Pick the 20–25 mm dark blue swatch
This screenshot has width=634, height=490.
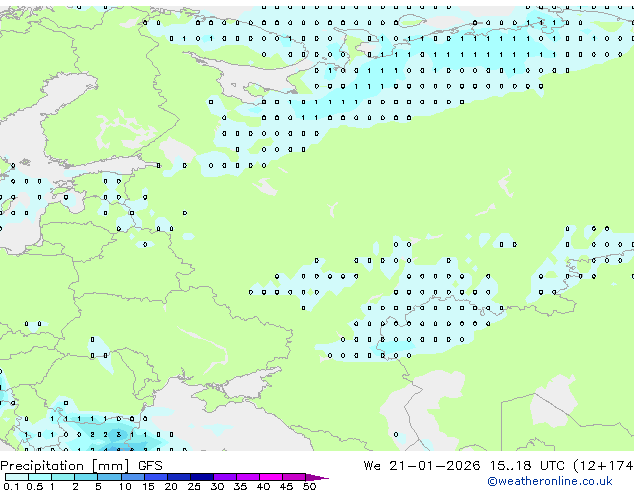tap(179, 477)
